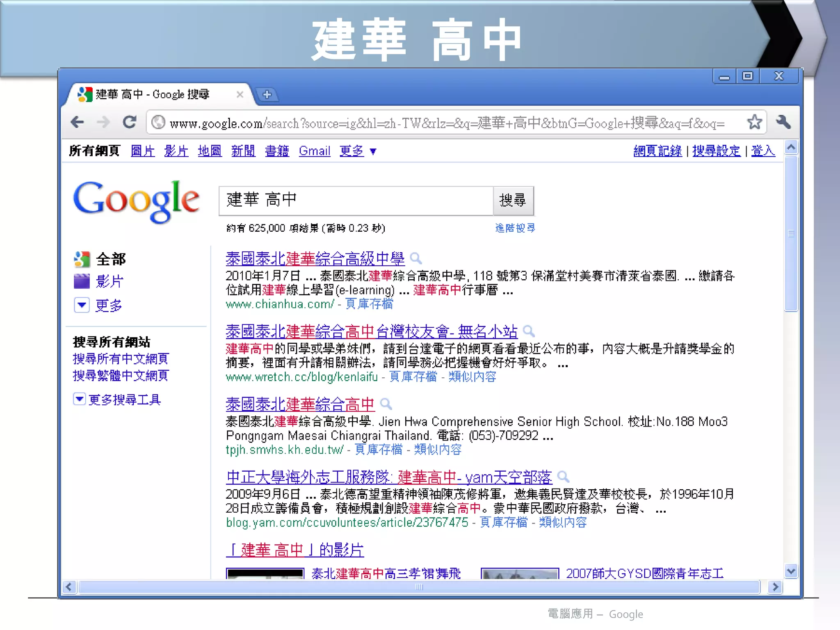The width and height of the screenshot is (840, 630).
Task: Click the purple 影片 clapboard icon
Action: pyautogui.click(x=82, y=281)
